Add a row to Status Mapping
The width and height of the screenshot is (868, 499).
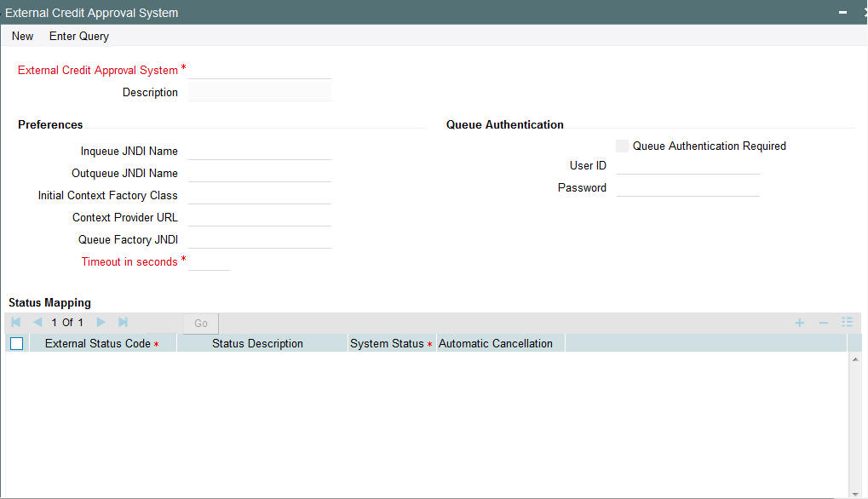pos(799,323)
